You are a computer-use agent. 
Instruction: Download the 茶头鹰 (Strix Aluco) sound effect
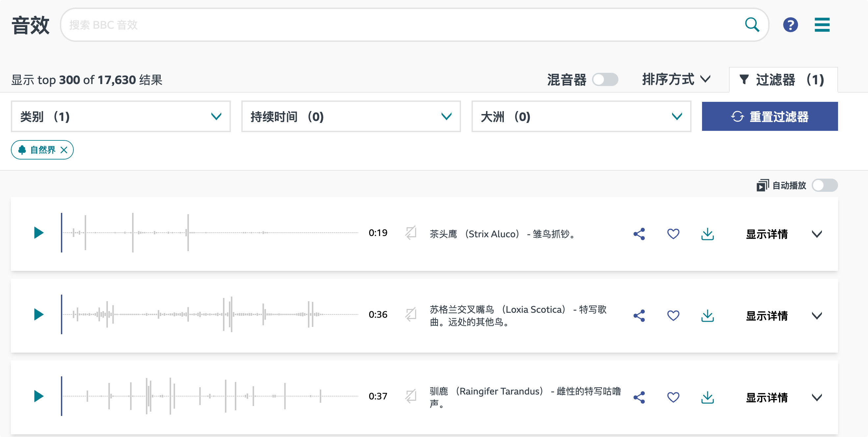[x=707, y=234]
